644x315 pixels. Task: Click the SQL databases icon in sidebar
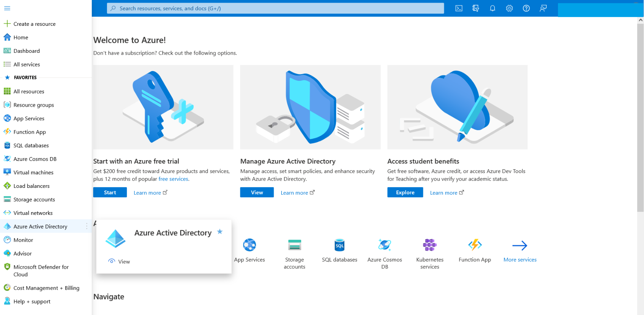pyautogui.click(x=7, y=145)
